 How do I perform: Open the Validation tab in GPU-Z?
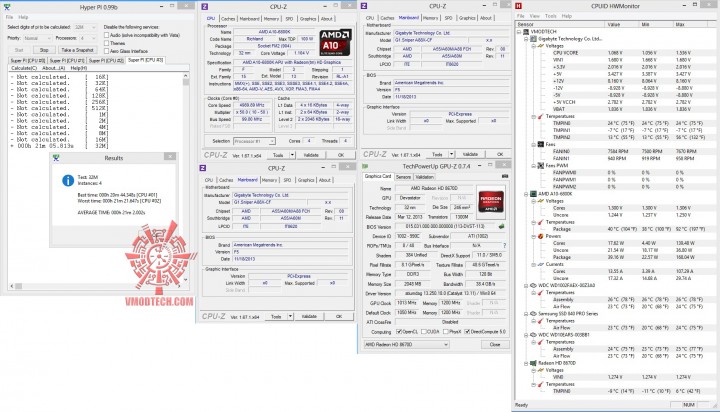tap(424, 177)
